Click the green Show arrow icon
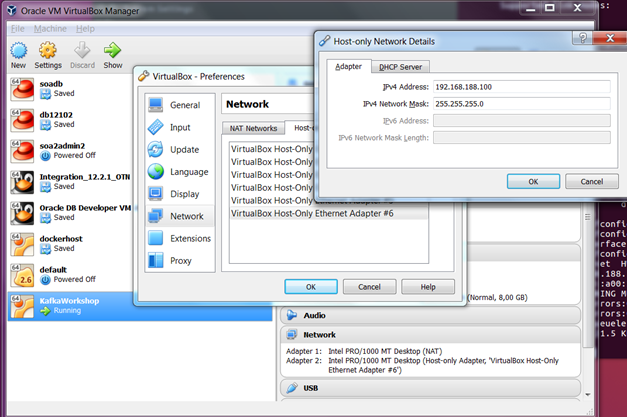 pos(112,51)
